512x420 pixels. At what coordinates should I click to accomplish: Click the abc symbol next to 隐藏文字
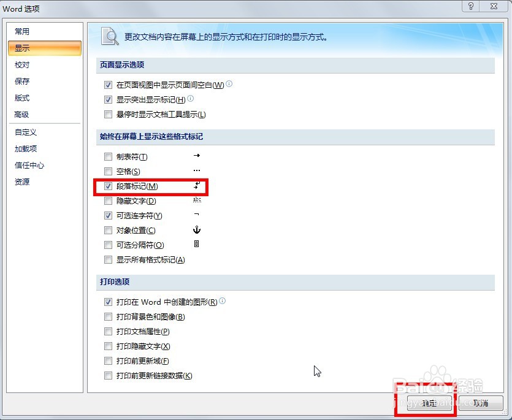(197, 199)
